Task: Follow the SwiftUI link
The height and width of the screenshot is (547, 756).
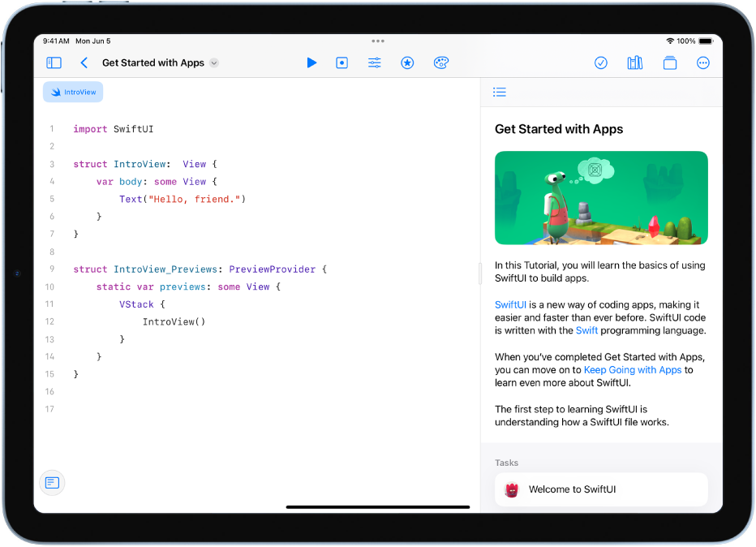Action: point(510,305)
